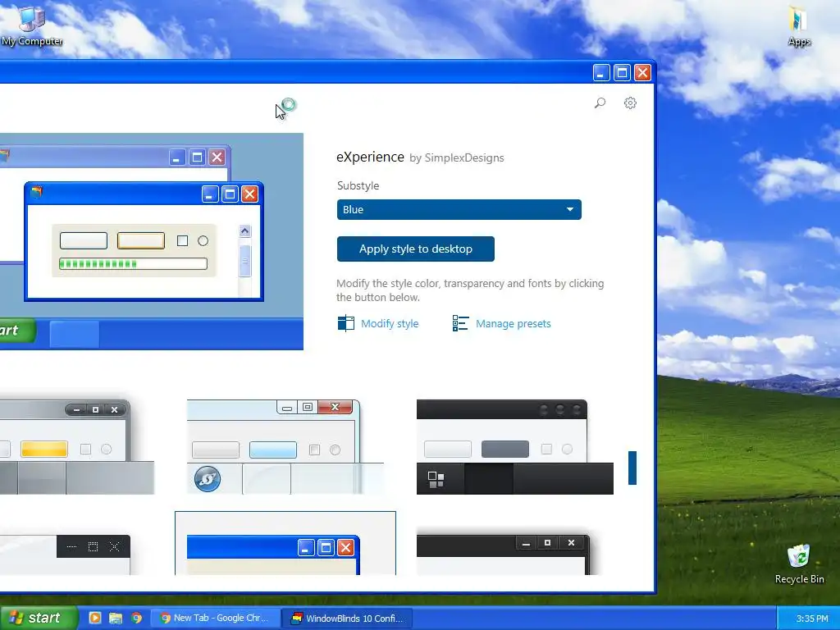Switch to New Tab - Google Chrome taskbar button
840x630 pixels.
click(216, 619)
